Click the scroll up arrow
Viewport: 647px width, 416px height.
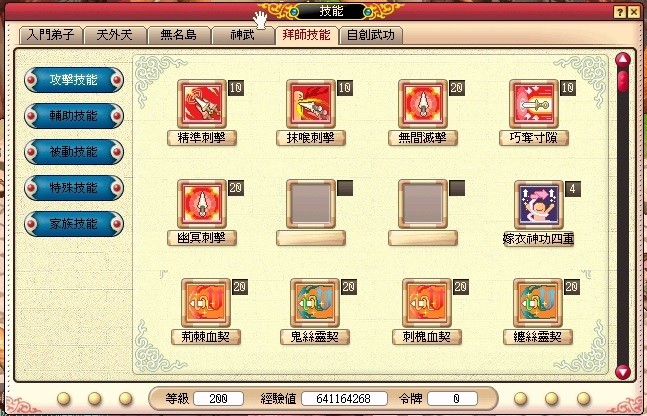click(x=623, y=60)
